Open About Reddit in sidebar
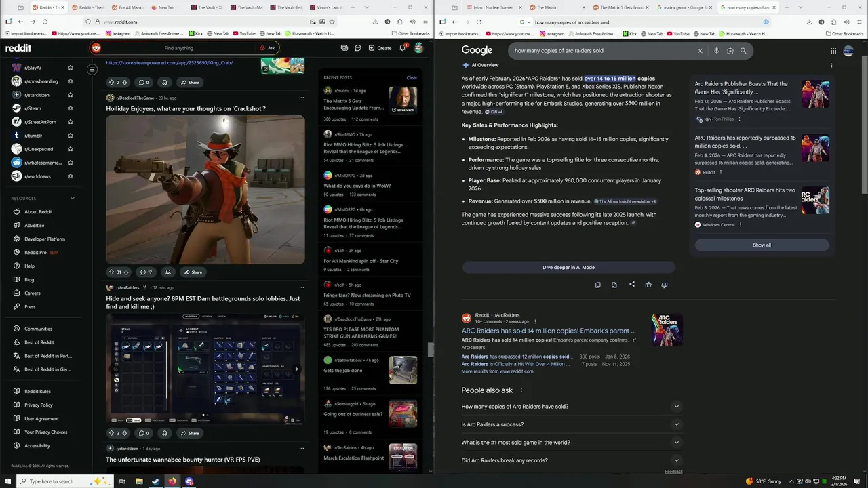 click(39, 212)
